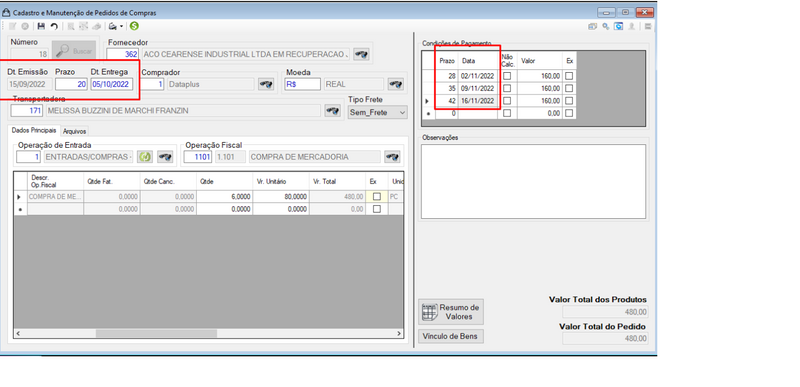This screenshot has height=387, width=800.
Task: Open Resumo de Valores
Action: tap(451, 312)
